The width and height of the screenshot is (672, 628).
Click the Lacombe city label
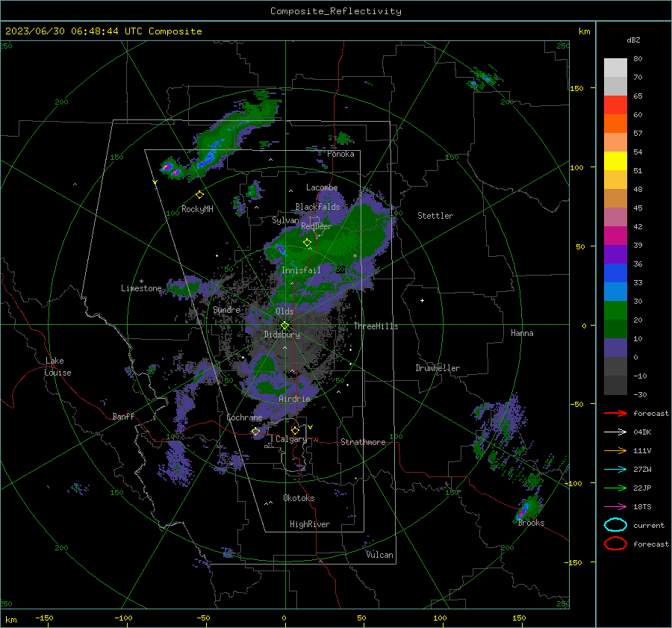coord(322,187)
